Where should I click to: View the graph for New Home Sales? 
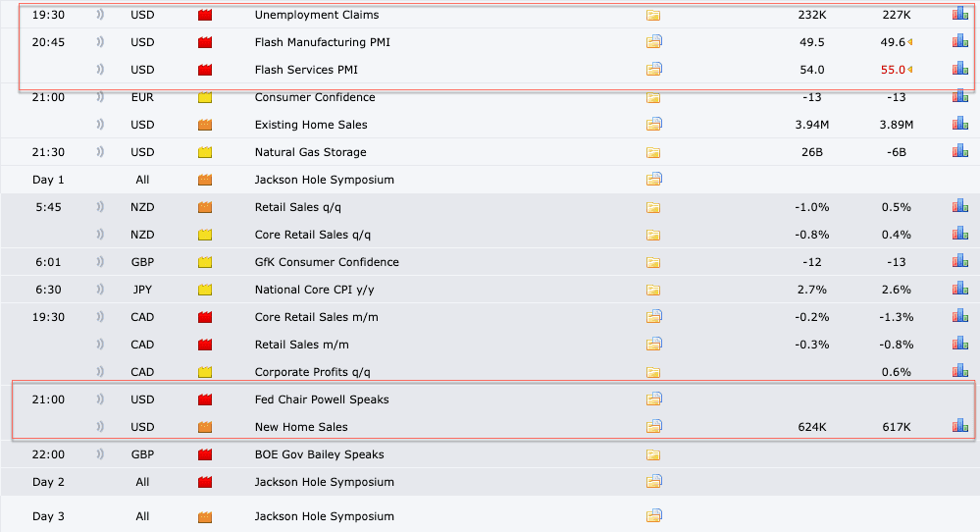(959, 427)
